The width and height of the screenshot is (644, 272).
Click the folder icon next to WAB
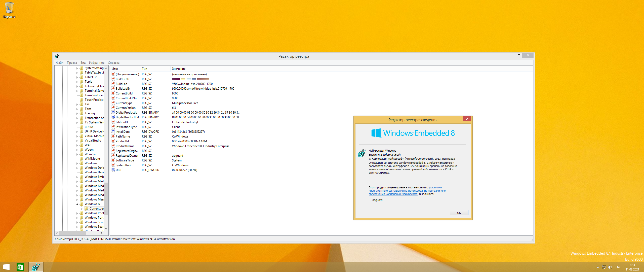click(x=81, y=145)
